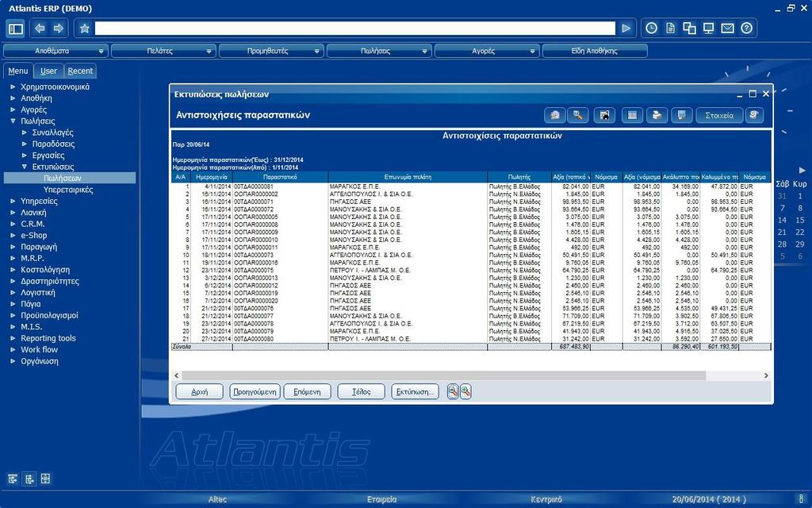Open the Αγορές toolbar dropdown
This screenshot has height=508, width=812.
(487, 51)
